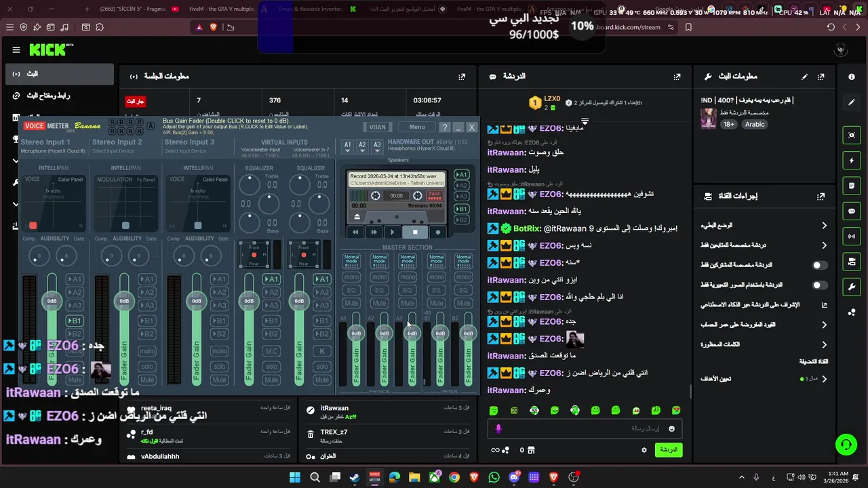This screenshot has width=868, height=488.
Task: Adjust master A3 bus fader
Action: tap(412, 333)
